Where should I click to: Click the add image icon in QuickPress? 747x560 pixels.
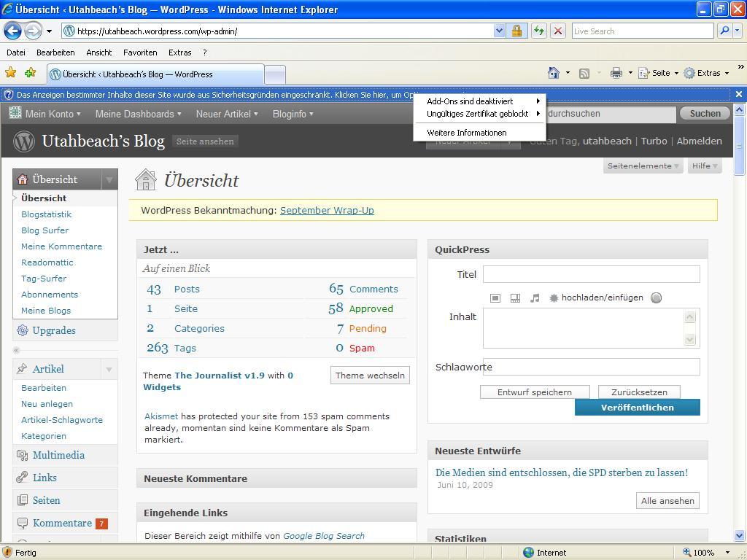(x=495, y=298)
